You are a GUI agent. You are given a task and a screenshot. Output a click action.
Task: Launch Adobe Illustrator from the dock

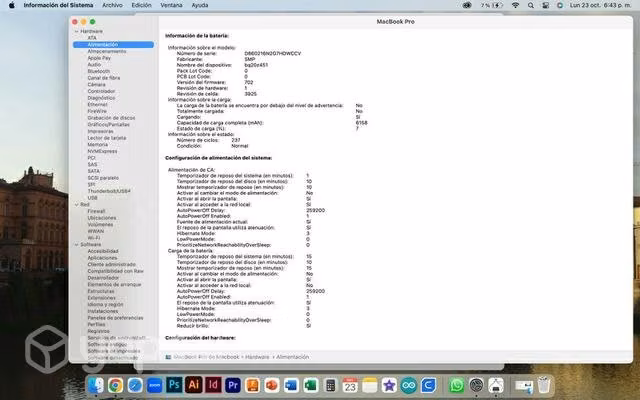[193, 385]
